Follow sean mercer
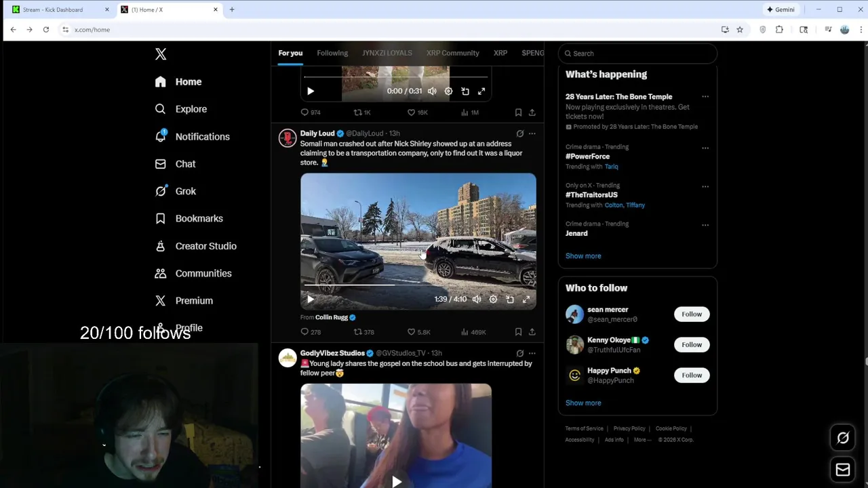Image resolution: width=868 pixels, height=488 pixels. click(x=692, y=314)
